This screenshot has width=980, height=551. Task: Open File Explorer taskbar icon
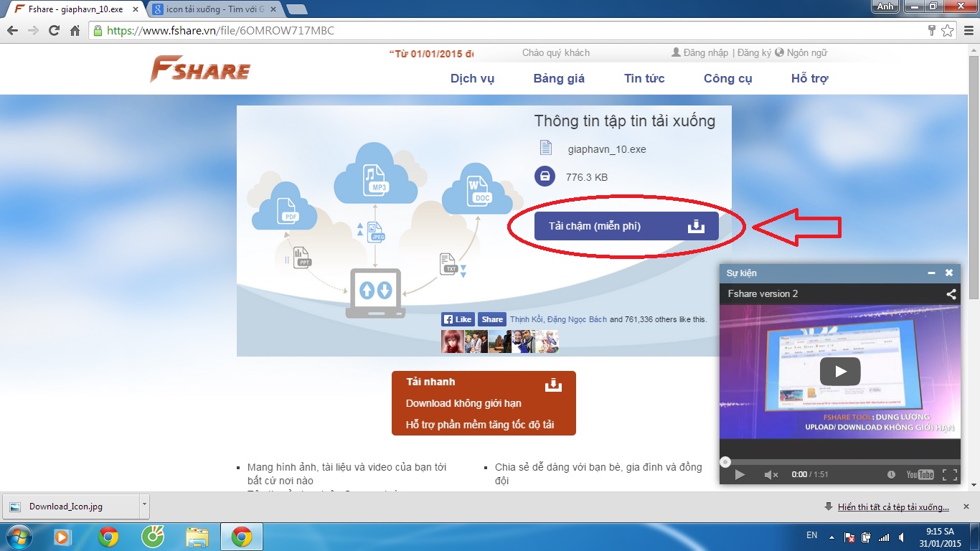point(197,536)
